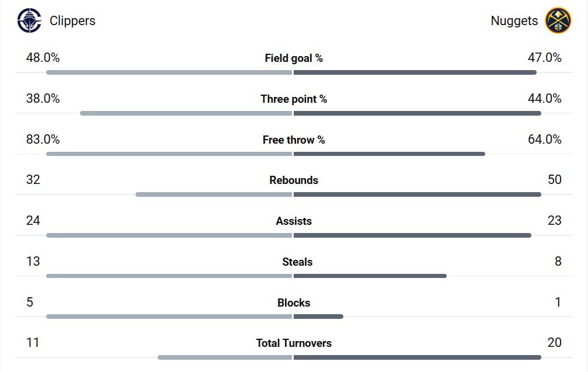Viewport: 588px width, 372px height.
Task: Click the Nuggets team logo icon
Action: (558, 20)
